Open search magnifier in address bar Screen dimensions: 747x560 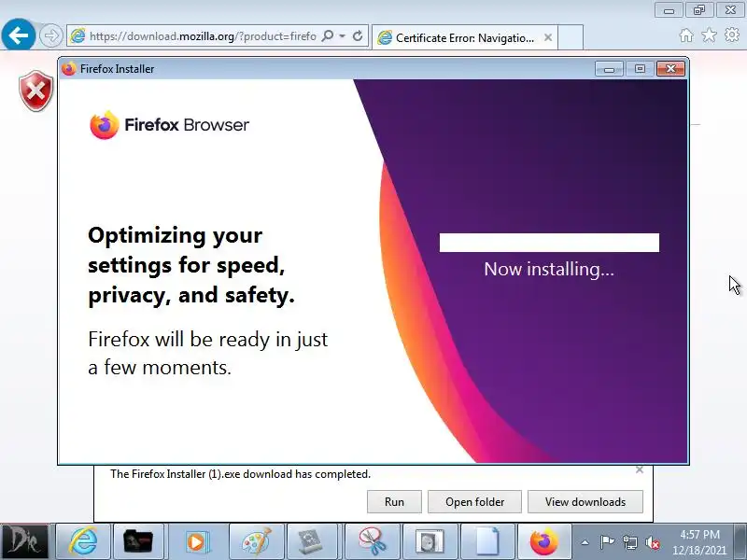click(328, 35)
